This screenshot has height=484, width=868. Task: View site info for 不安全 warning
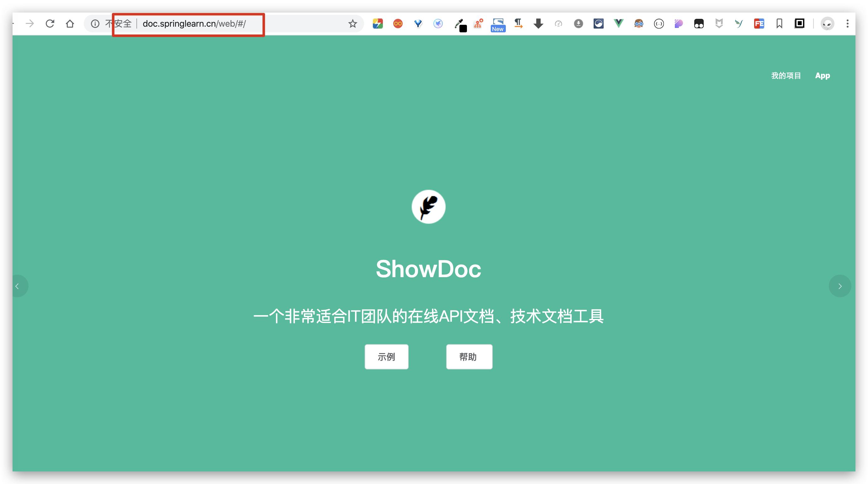pyautogui.click(x=95, y=24)
